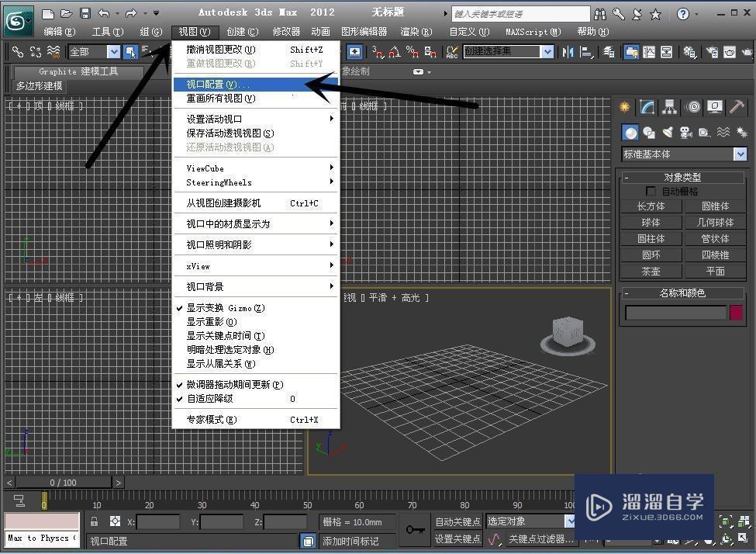Open the 渲染 menu
The image size is (756, 554).
point(415,32)
